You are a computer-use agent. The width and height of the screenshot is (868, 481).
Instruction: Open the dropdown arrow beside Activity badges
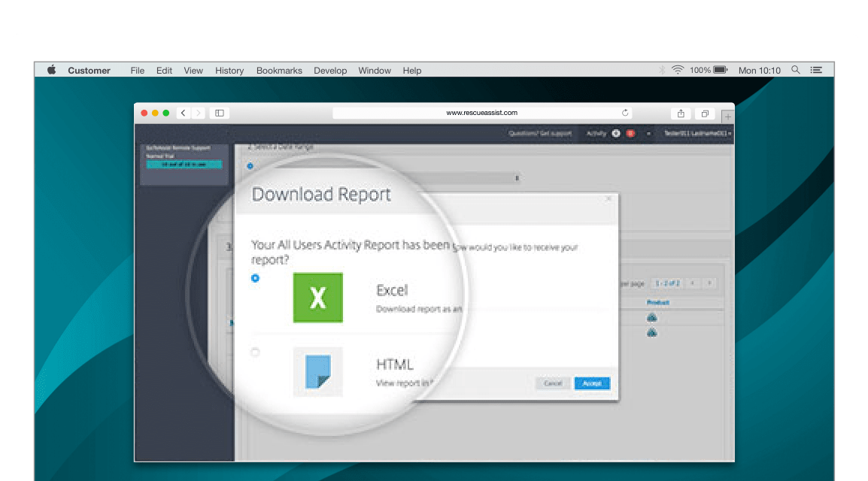[x=648, y=134]
